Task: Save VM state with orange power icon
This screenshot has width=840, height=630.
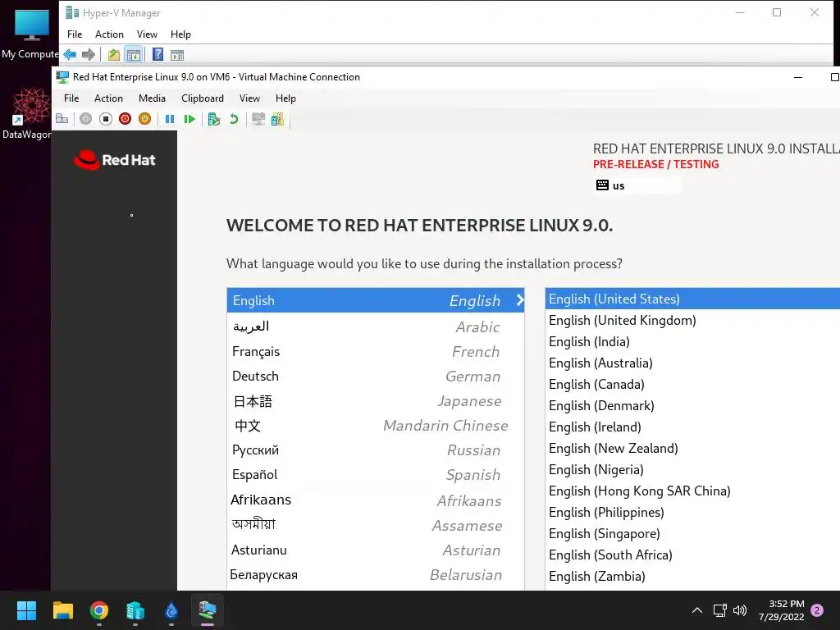Action: tap(144, 119)
